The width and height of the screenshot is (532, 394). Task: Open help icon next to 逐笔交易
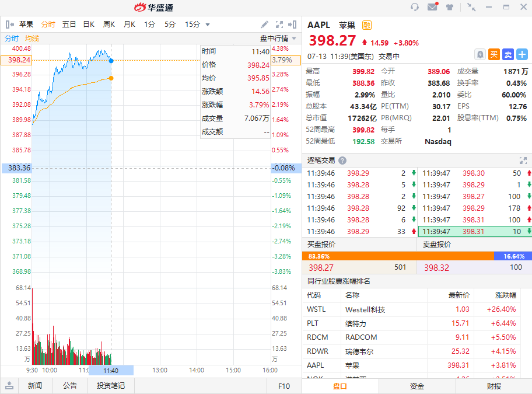(342, 161)
